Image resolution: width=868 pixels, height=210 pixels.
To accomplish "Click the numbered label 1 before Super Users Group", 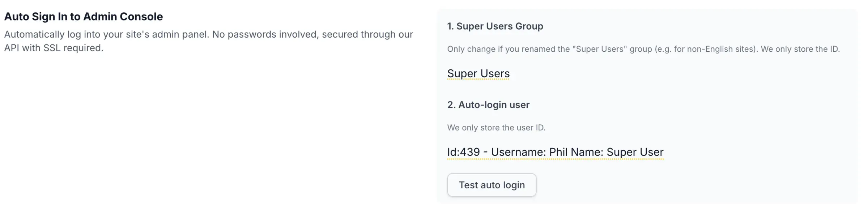I will click(x=450, y=26).
